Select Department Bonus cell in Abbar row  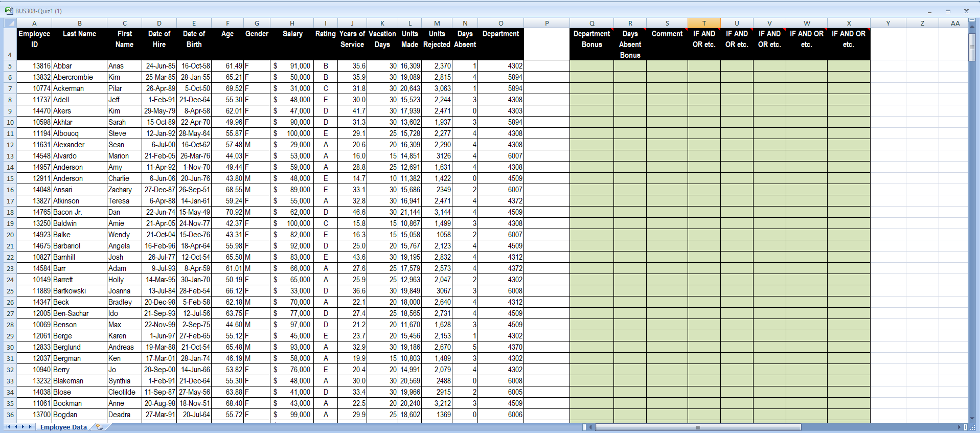(x=591, y=66)
